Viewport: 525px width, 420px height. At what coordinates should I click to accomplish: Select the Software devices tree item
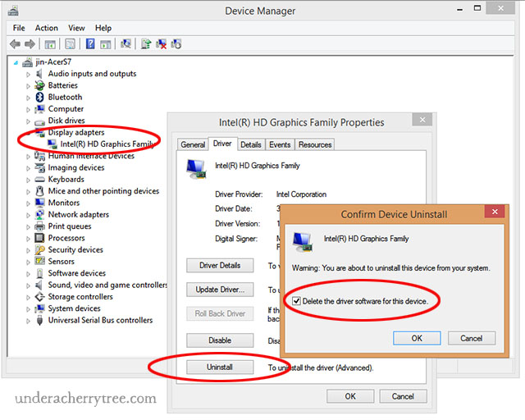tap(76, 273)
